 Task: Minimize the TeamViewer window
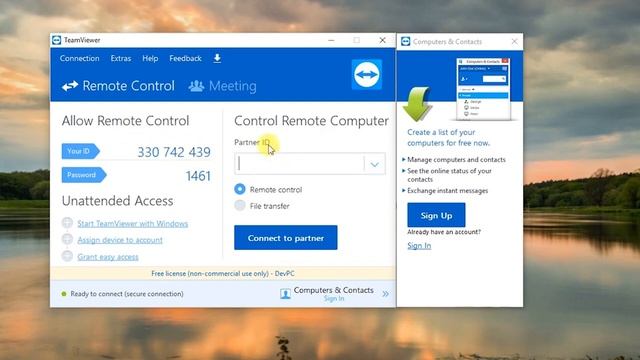tap(331, 40)
